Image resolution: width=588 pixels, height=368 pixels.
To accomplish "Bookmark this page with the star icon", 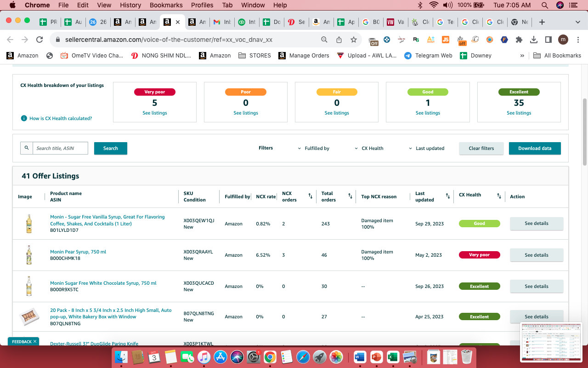I will [354, 40].
